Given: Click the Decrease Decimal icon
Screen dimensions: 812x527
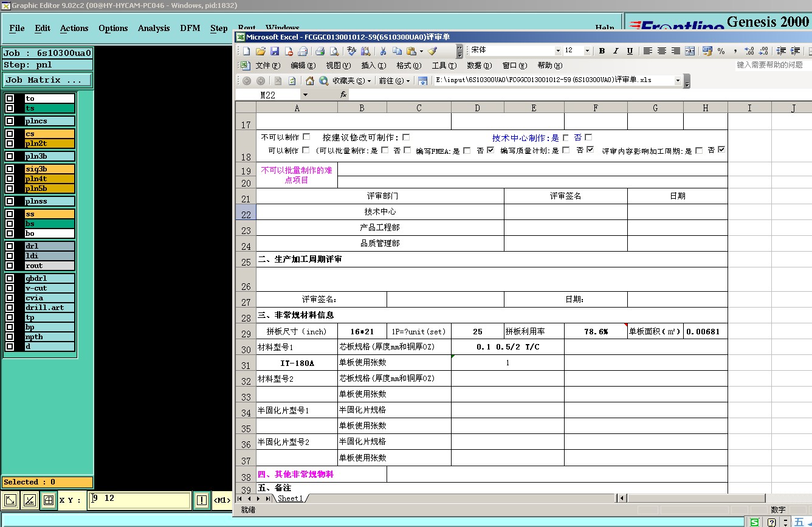Looking at the screenshot, I should pyautogui.click(x=763, y=51).
